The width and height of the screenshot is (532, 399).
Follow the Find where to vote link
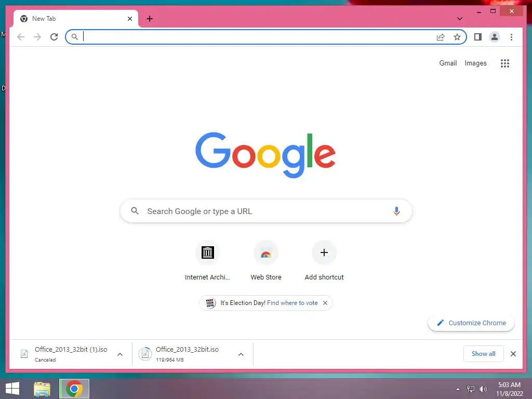[292, 303]
